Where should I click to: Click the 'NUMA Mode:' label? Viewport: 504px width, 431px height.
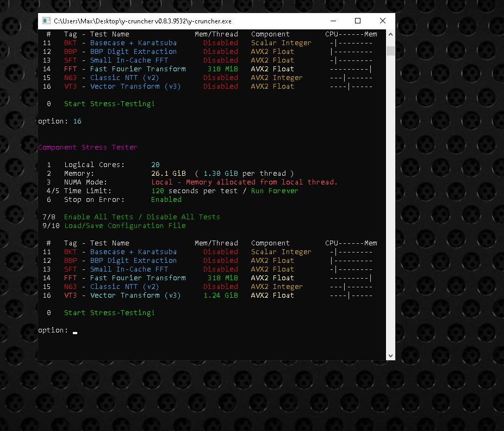point(85,182)
